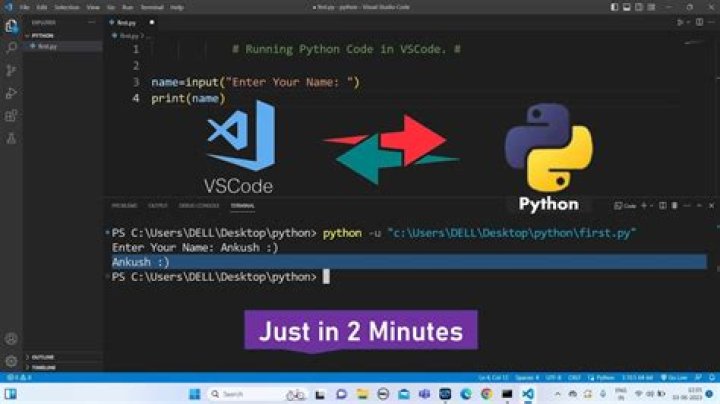Open Source Control view
The width and height of the screenshot is (720, 404).
(11, 70)
